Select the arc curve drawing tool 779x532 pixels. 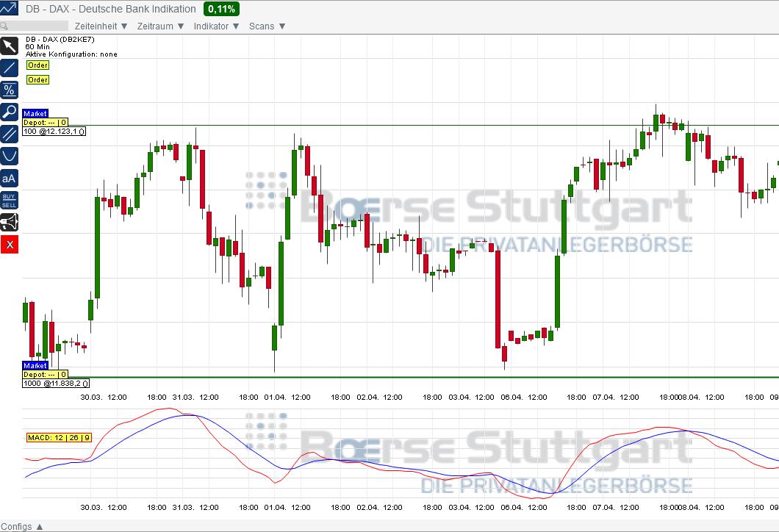click(9, 156)
